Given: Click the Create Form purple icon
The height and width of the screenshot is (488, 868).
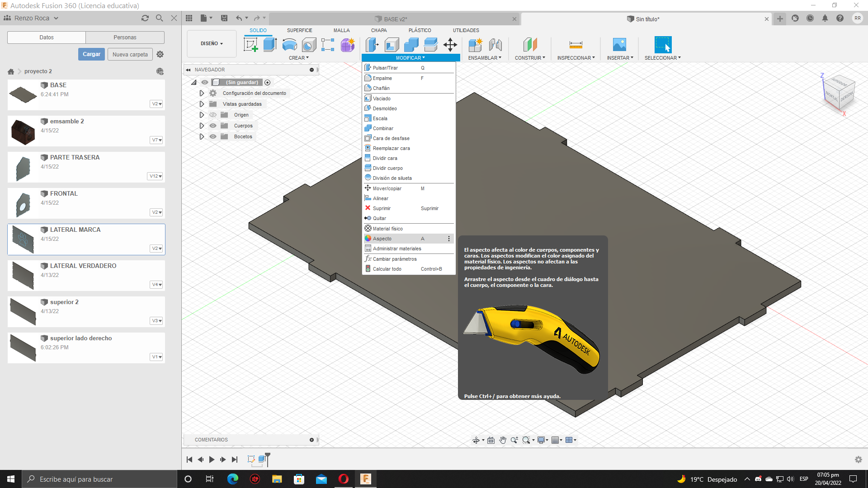Looking at the screenshot, I should [x=348, y=45].
